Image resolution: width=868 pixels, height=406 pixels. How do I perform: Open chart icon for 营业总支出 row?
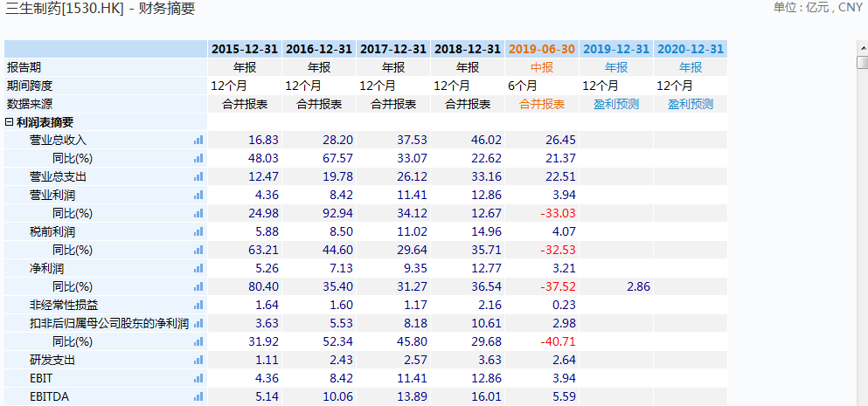pyautogui.click(x=198, y=177)
